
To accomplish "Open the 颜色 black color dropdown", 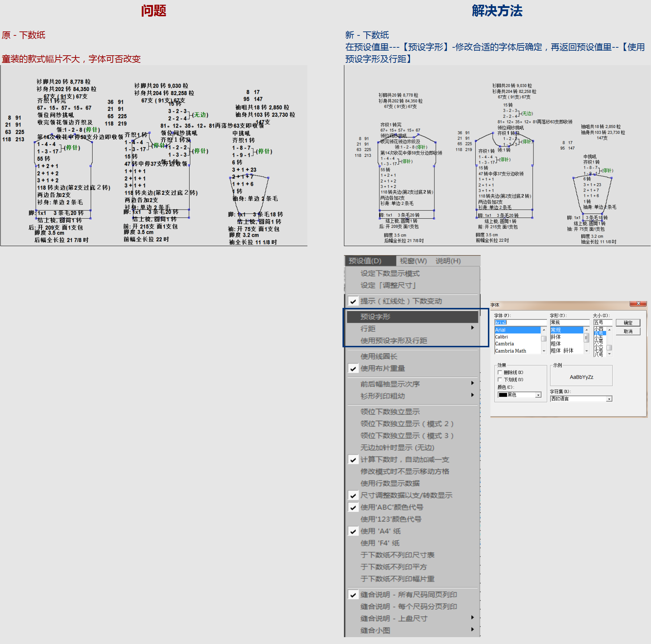I will click(x=519, y=395).
